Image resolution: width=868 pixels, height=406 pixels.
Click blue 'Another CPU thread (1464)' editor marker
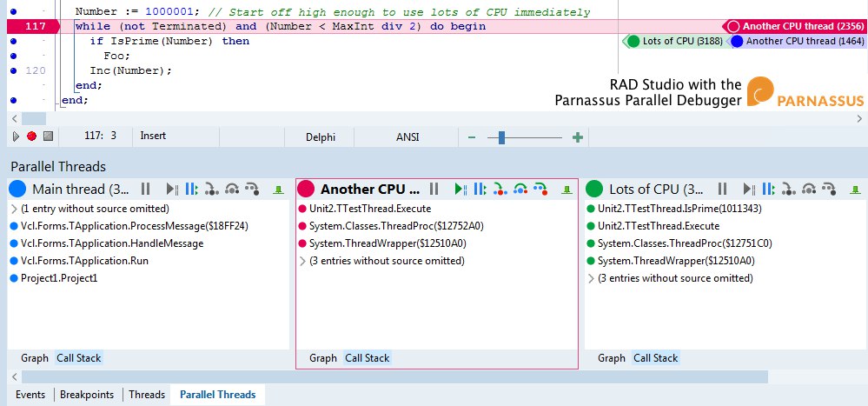tap(797, 41)
